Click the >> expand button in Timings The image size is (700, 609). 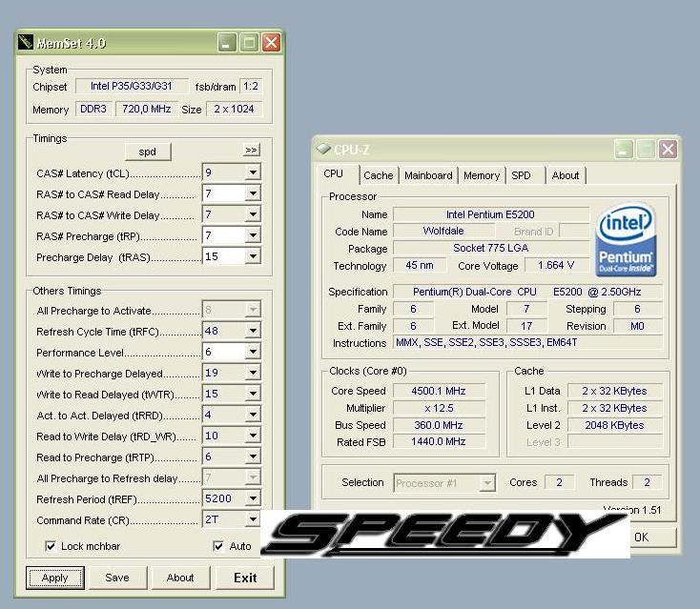[252, 150]
